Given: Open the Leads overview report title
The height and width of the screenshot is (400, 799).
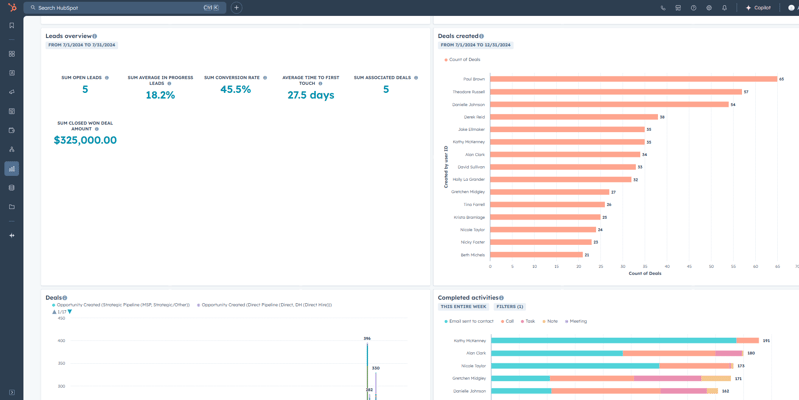Looking at the screenshot, I should tap(68, 36).
